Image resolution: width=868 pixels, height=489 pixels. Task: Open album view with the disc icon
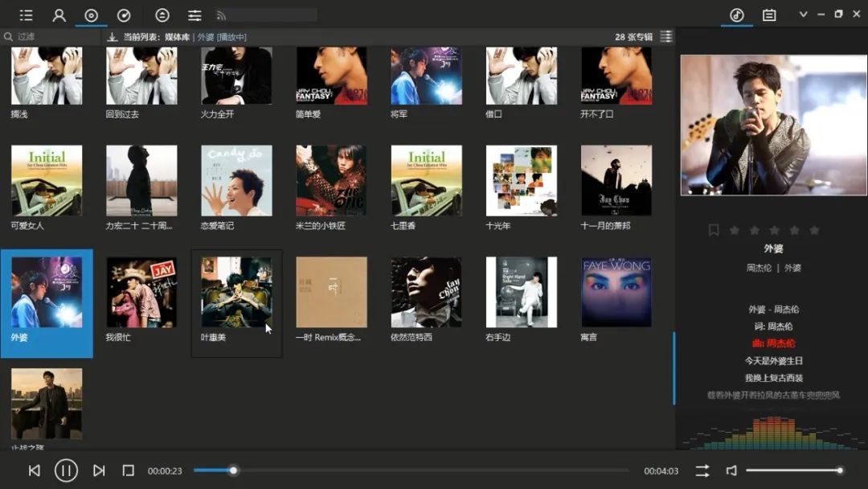click(x=90, y=14)
